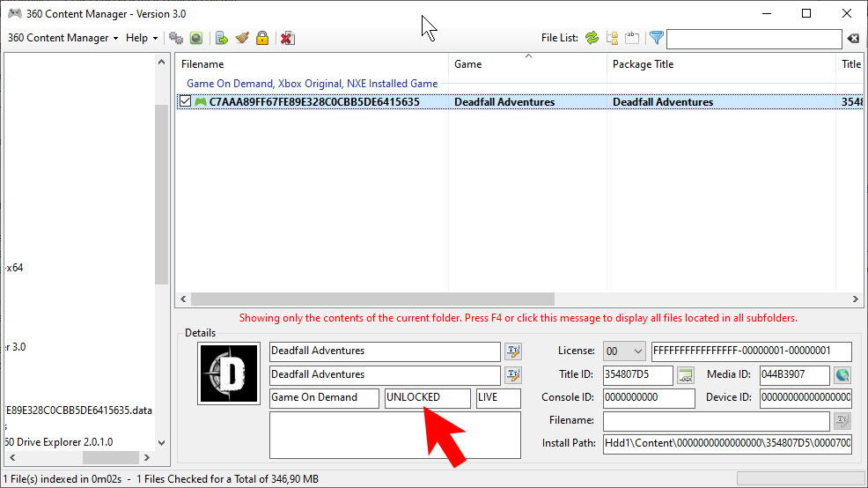Click the partially visible Title column header
Screen dimensions: 868x488
pyautogui.click(x=850, y=64)
